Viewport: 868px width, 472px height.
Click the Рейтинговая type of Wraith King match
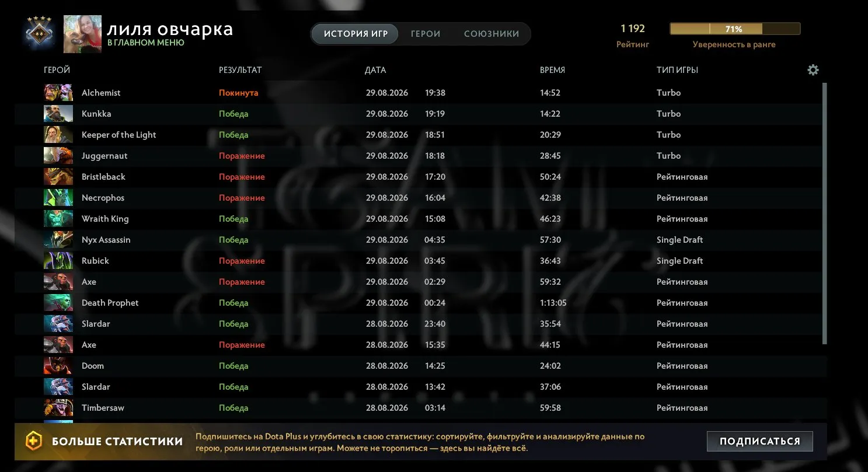coord(682,219)
